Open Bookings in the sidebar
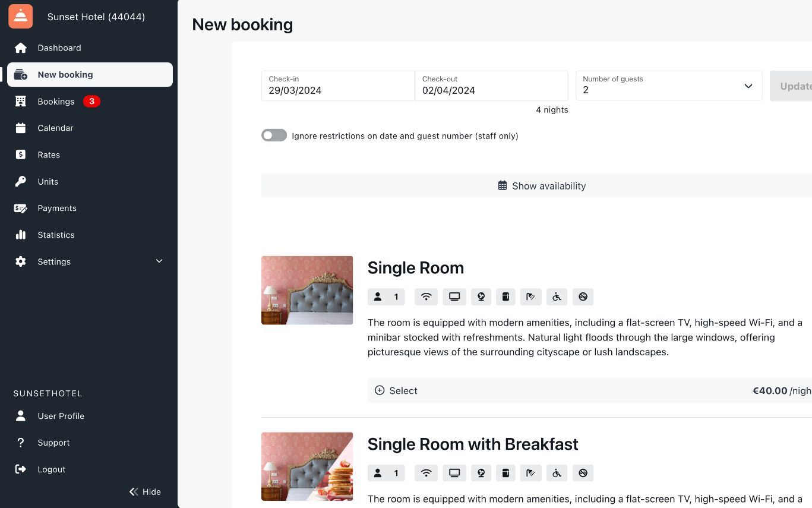Screen dimensions: 812x508 (x=56, y=102)
